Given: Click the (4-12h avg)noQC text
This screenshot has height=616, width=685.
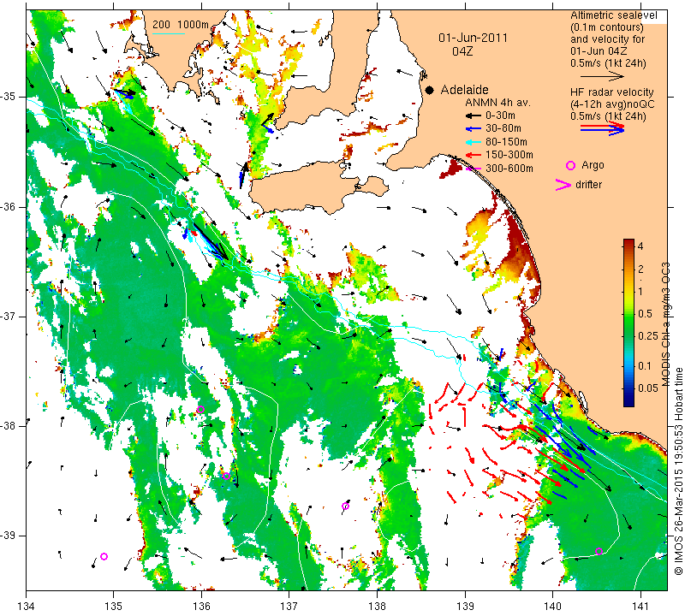Looking at the screenshot, I should [x=612, y=104].
